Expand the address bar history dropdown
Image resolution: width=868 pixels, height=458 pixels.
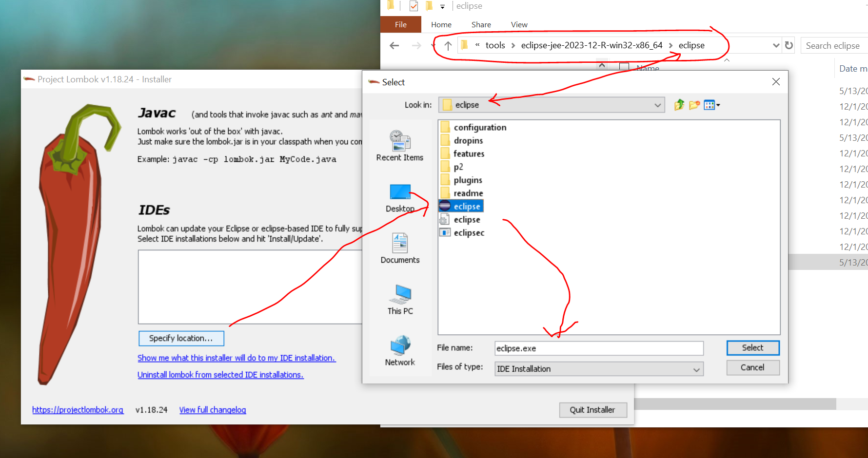click(776, 45)
